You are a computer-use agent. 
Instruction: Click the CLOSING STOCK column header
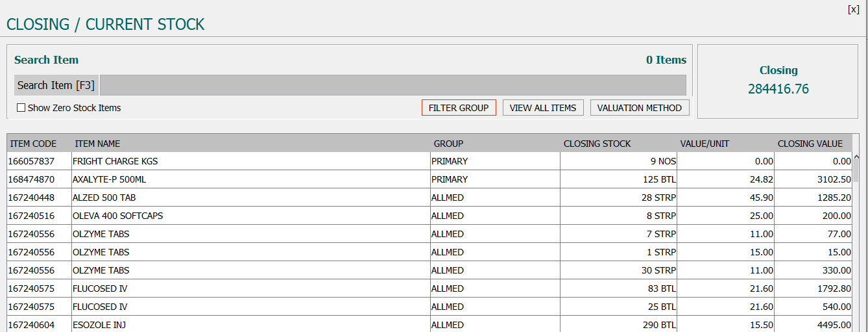[597, 144]
